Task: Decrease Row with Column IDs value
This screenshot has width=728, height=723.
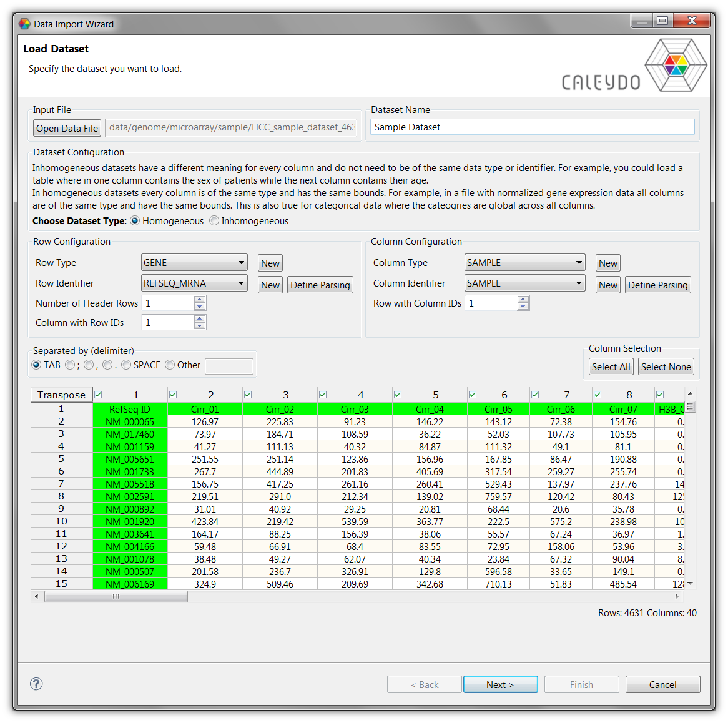Action: (x=523, y=307)
